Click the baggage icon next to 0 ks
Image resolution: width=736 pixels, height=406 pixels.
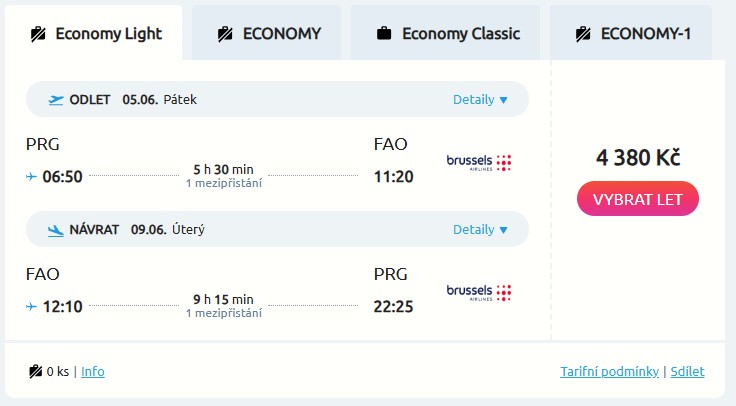tap(36, 372)
